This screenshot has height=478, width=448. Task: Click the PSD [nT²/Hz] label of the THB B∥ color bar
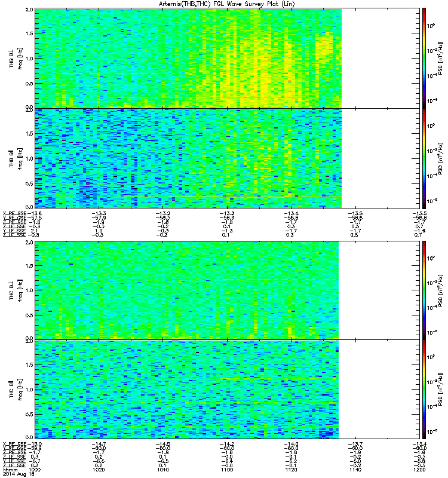[440, 158]
